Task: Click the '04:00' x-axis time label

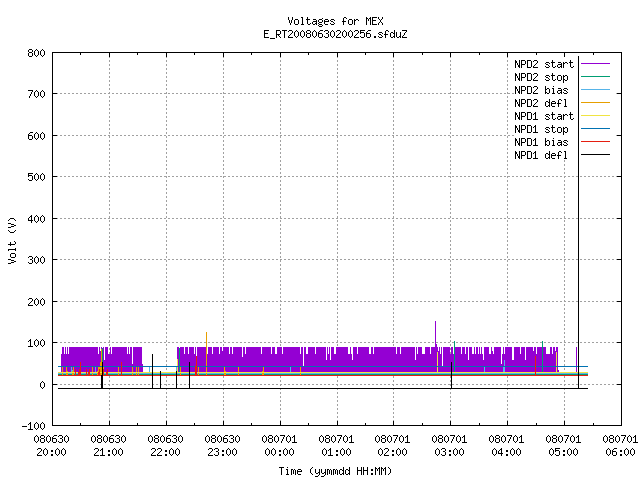Action: click(x=507, y=452)
